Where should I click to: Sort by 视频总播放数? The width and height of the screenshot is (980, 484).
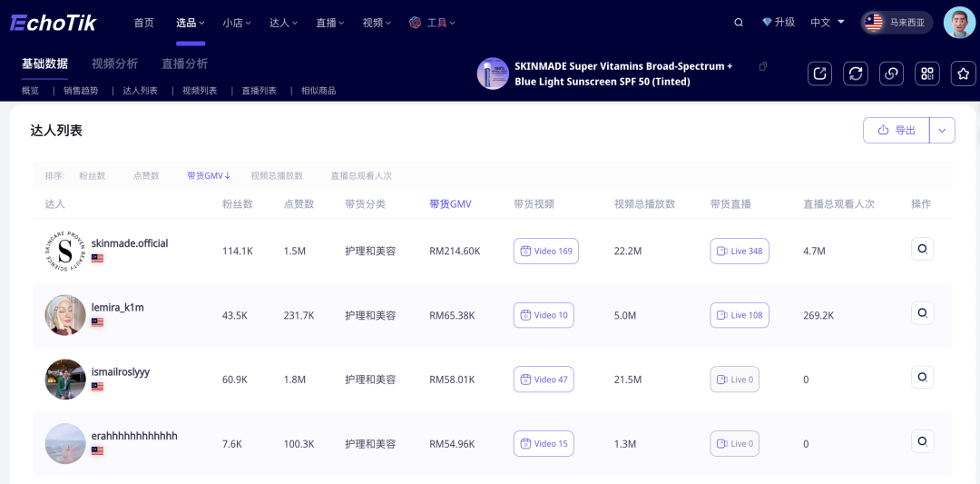coord(277,176)
